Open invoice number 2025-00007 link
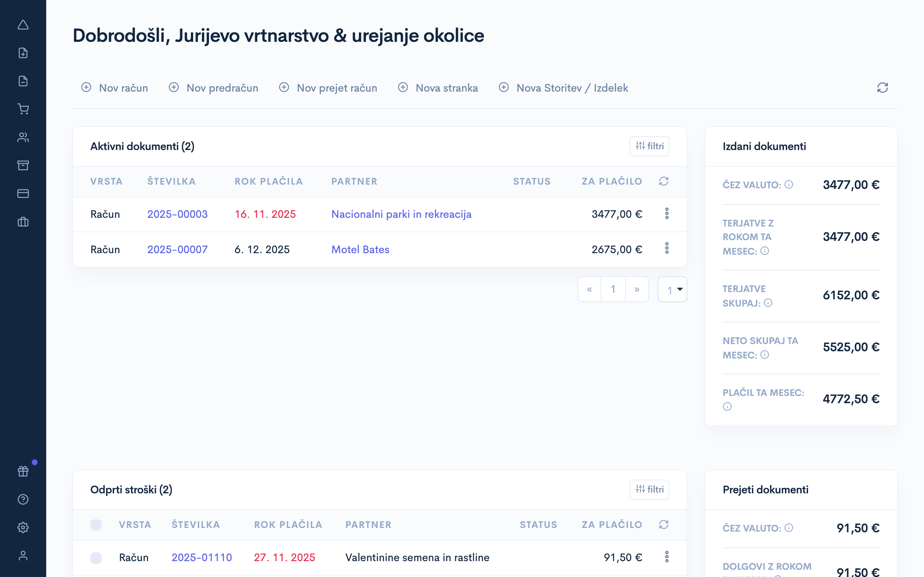The height and width of the screenshot is (577, 924). (178, 250)
